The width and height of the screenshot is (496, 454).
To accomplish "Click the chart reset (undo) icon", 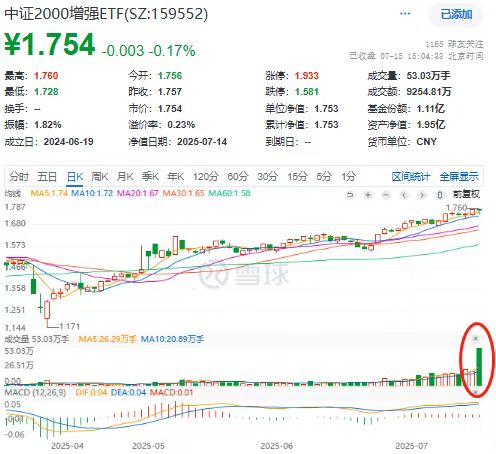I will [350, 195].
